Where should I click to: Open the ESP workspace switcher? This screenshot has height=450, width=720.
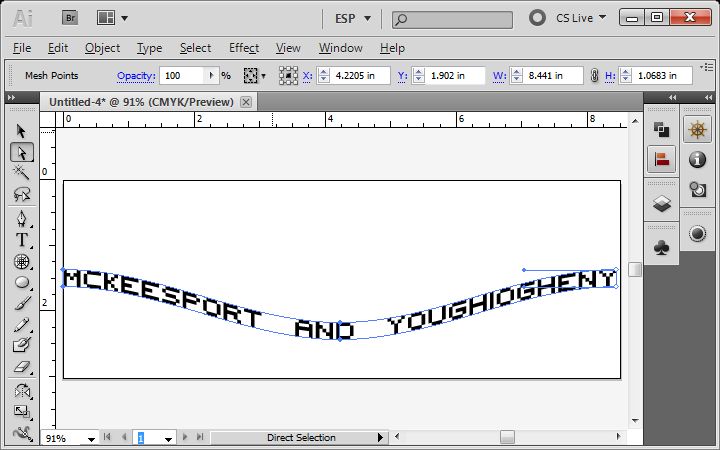[x=353, y=18]
